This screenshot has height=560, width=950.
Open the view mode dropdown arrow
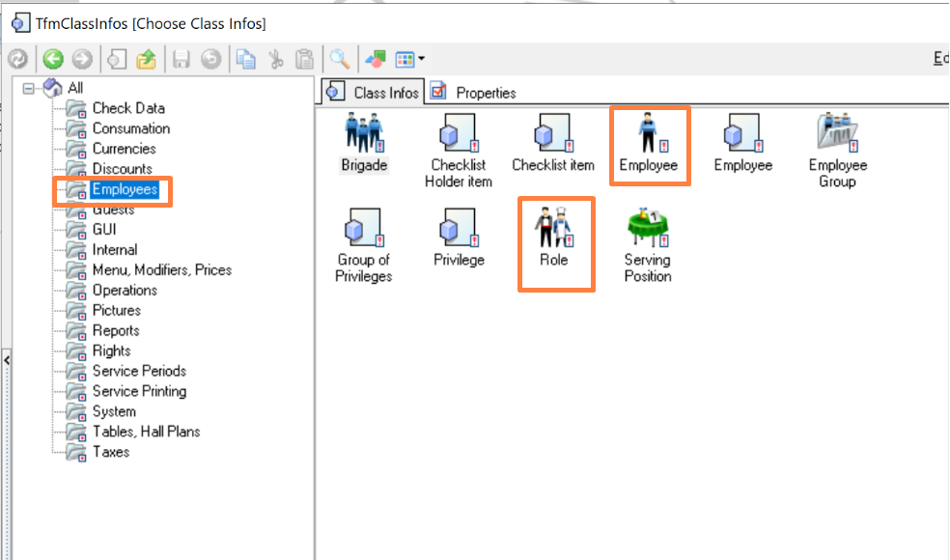(x=421, y=59)
